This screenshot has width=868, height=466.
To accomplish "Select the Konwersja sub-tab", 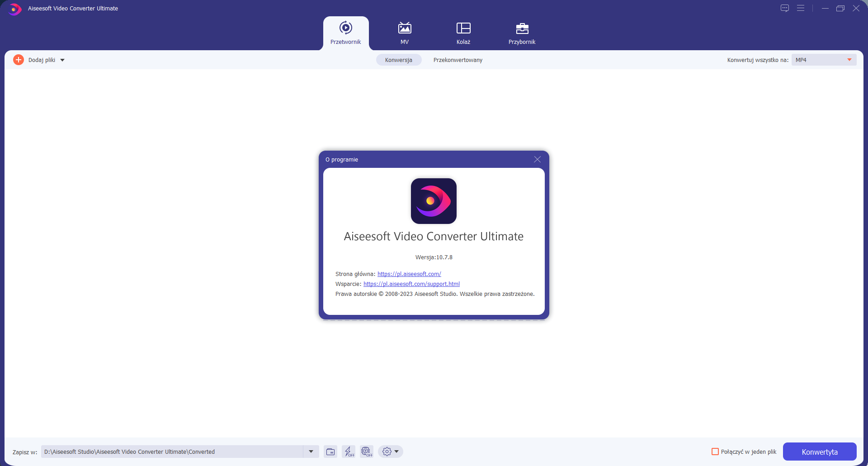I will (x=399, y=60).
